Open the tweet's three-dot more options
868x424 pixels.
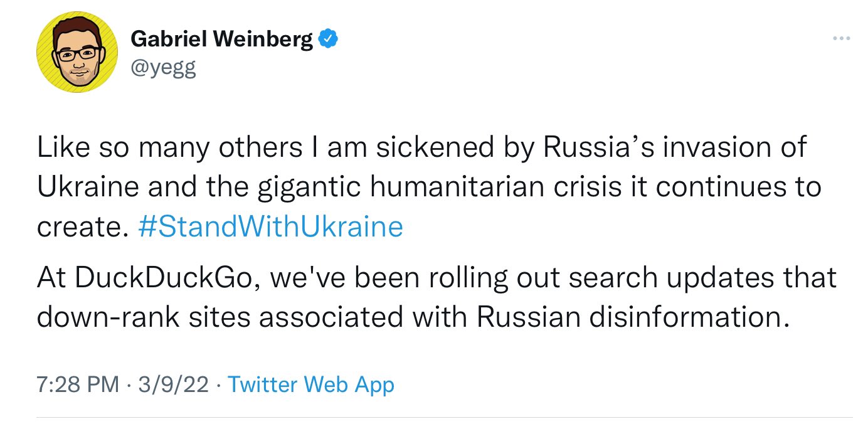(x=840, y=39)
